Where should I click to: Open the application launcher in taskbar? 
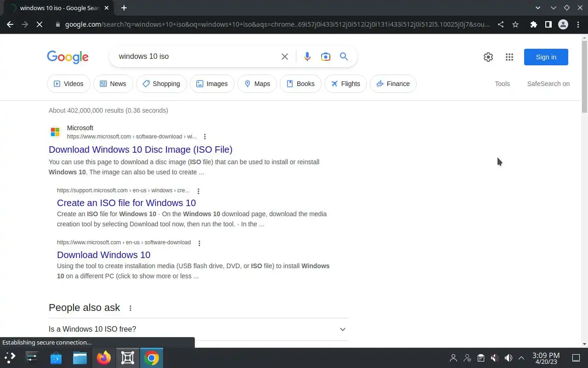[10, 357]
